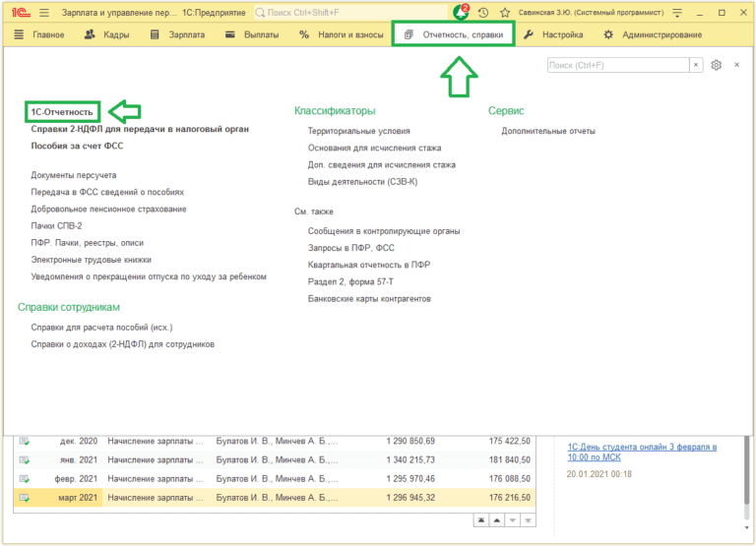The image size is (756, 546).
Task: Click document icon in февр. 2021 row
Action: point(24,478)
